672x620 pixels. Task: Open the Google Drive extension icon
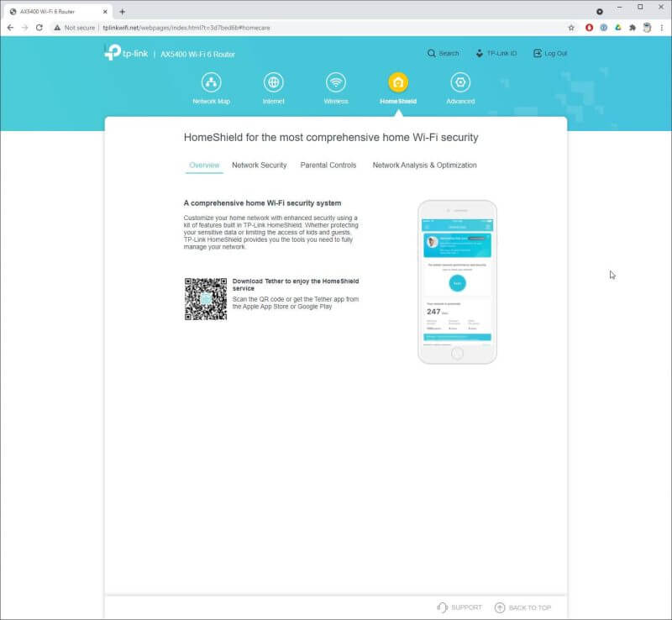(618, 28)
